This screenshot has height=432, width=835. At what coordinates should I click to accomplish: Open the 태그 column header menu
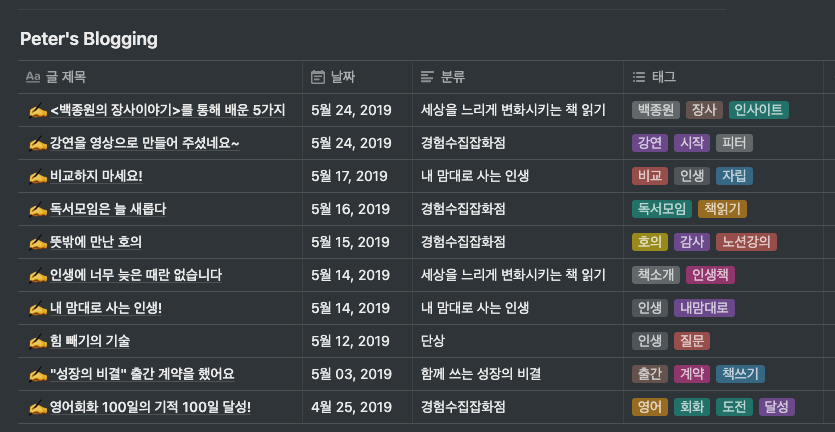[723, 77]
